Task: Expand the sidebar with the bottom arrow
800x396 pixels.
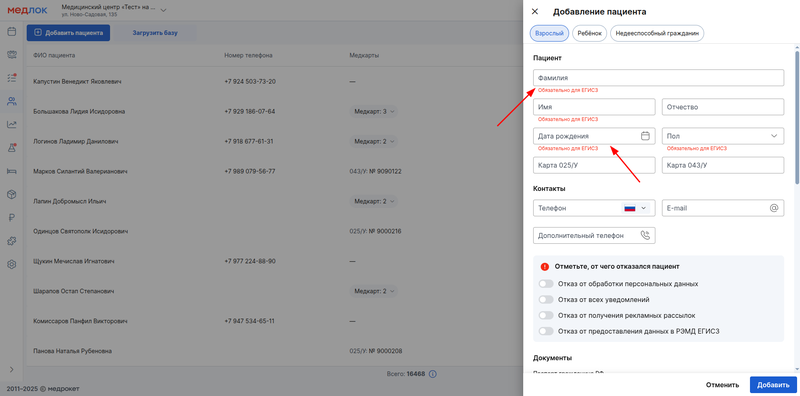Action: [12, 369]
